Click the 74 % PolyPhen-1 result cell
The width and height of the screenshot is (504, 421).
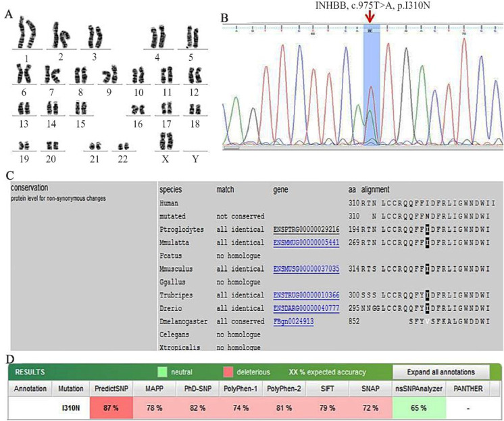(x=241, y=407)
